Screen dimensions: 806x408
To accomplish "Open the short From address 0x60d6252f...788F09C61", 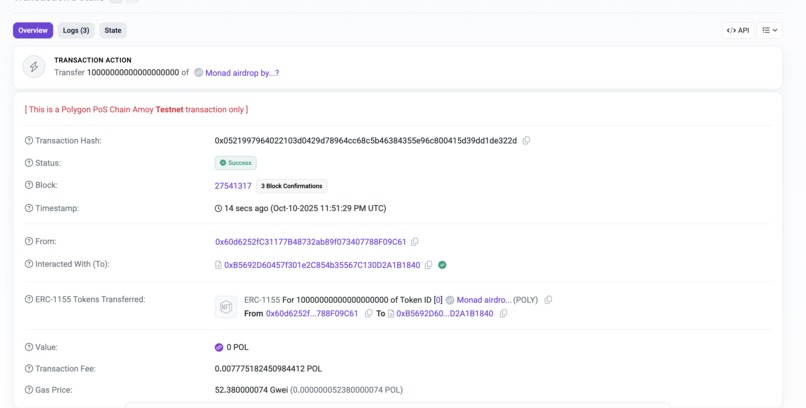I will click(x=312, y=313).
